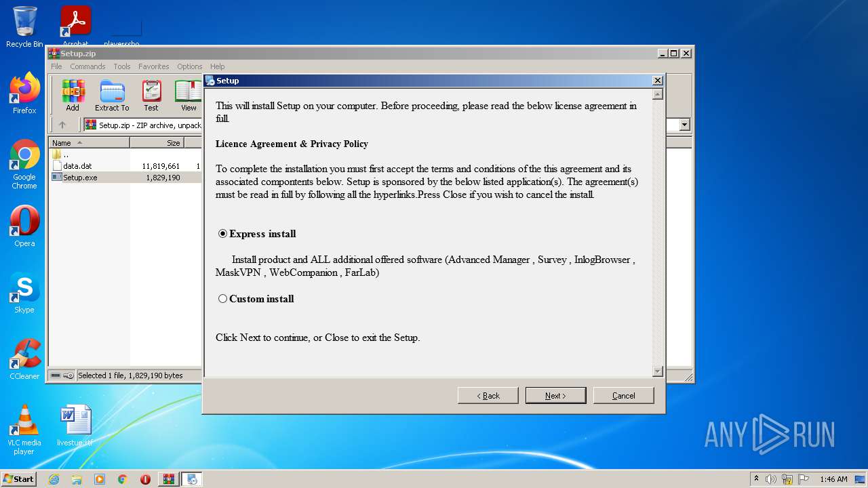Click the show desktop button
Screen dimensions: 868x488
[861, 479]
